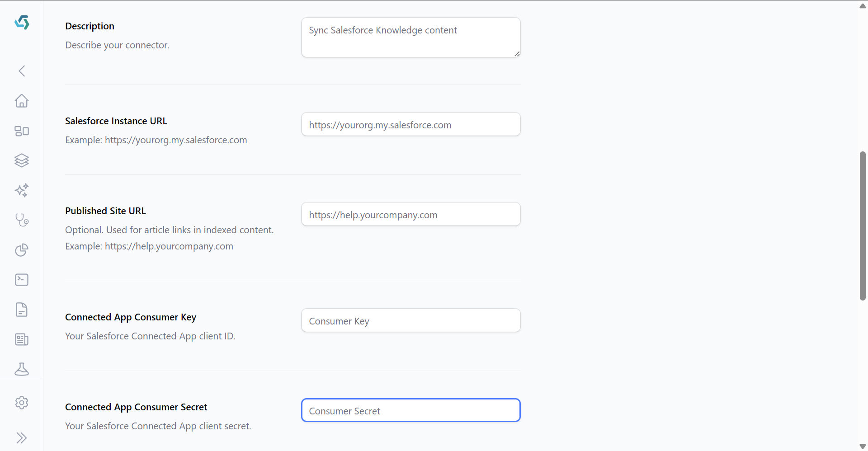Click the page vertical scrollbar thumb

tap(863, 226)
